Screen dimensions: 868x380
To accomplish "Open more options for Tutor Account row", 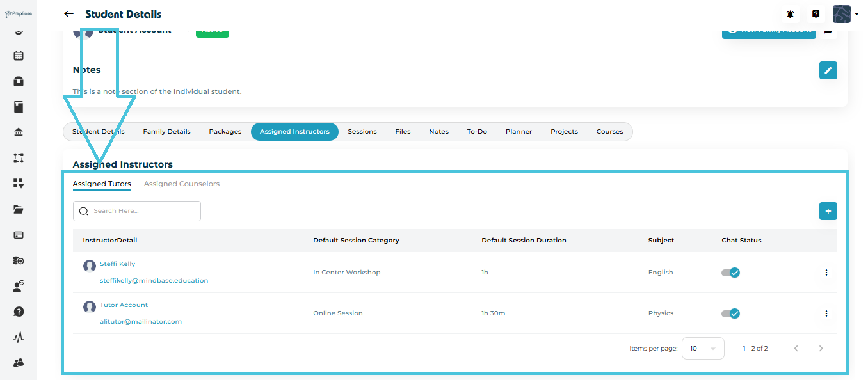I will (x=826, y=313).
